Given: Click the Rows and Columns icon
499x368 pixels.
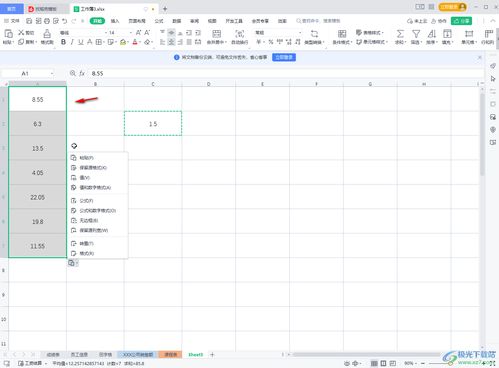Looking at the screenshot, I should tap(489, 34).
